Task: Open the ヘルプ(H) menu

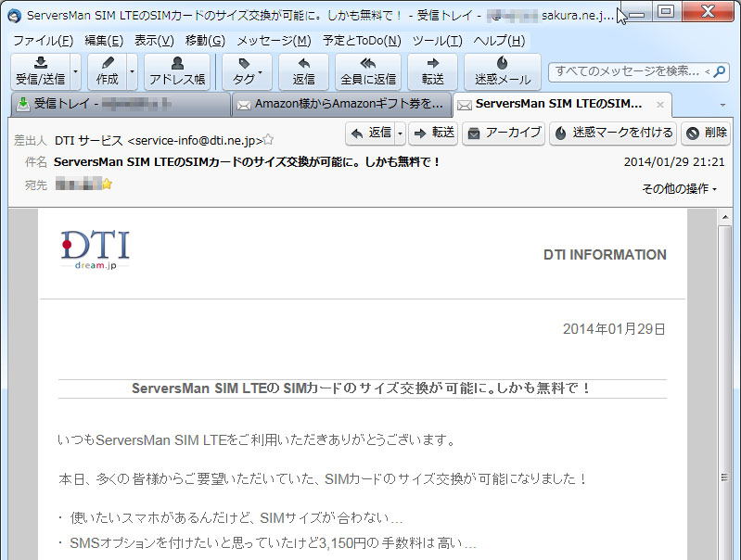Action: click(499, 41)
